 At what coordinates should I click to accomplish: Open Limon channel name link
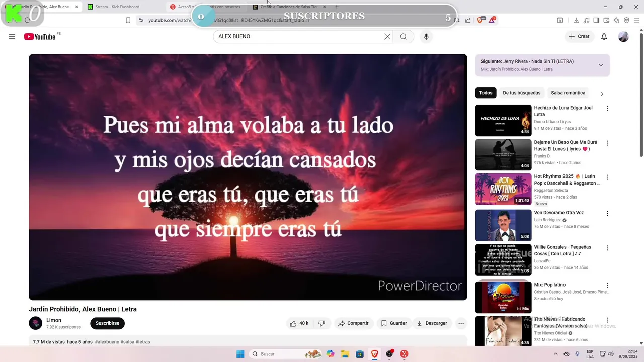(54, 320)
